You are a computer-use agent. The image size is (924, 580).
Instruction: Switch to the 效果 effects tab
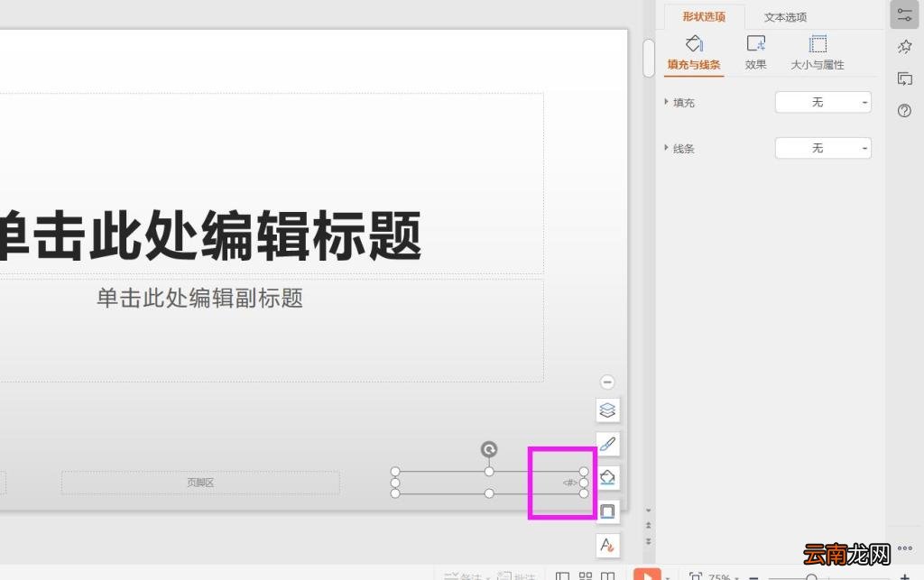coord(755,51)
